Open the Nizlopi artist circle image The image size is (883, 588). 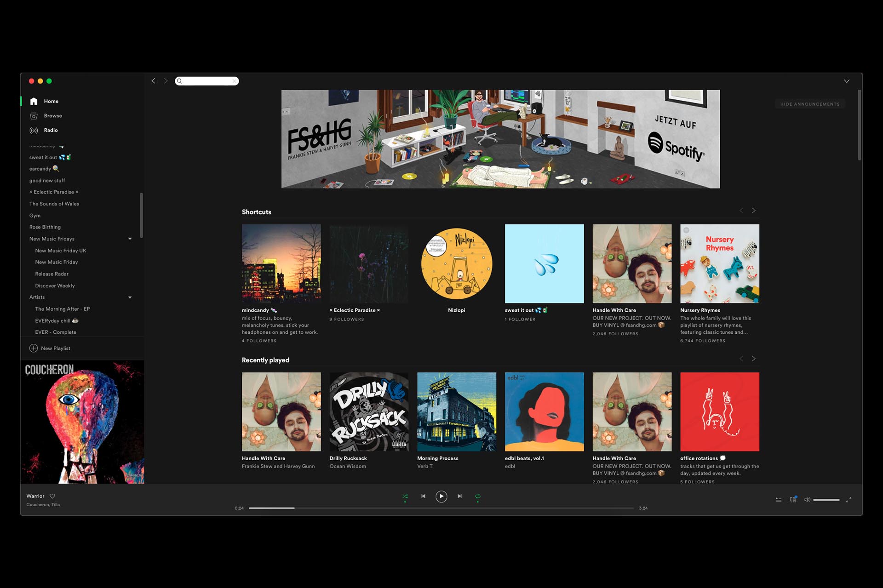pos(457,263)
